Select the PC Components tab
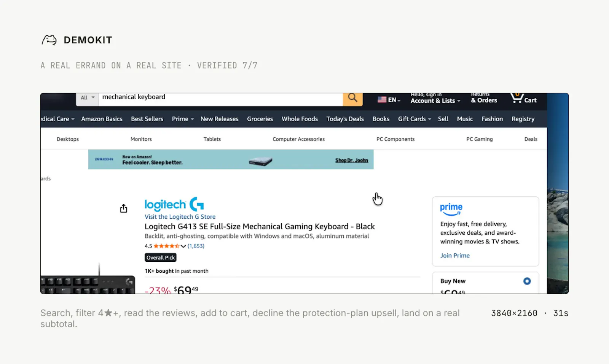609x364 pixels. coord(395,139)
